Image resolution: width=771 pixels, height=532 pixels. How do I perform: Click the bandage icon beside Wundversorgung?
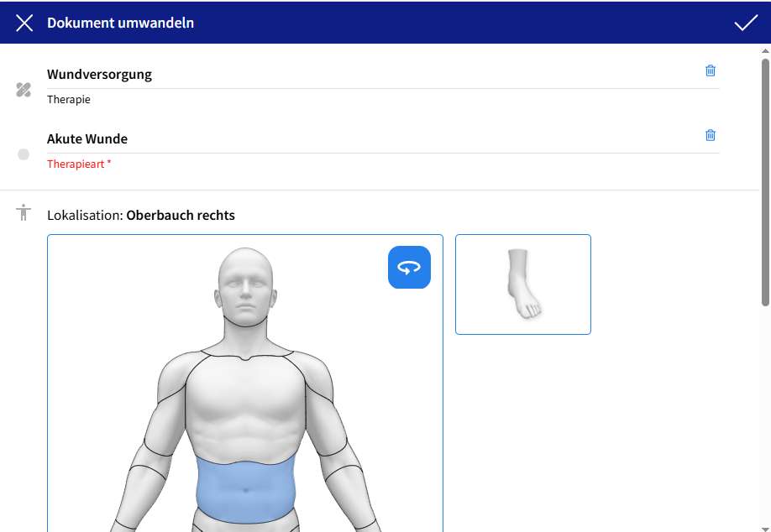[x=24, y=90]
